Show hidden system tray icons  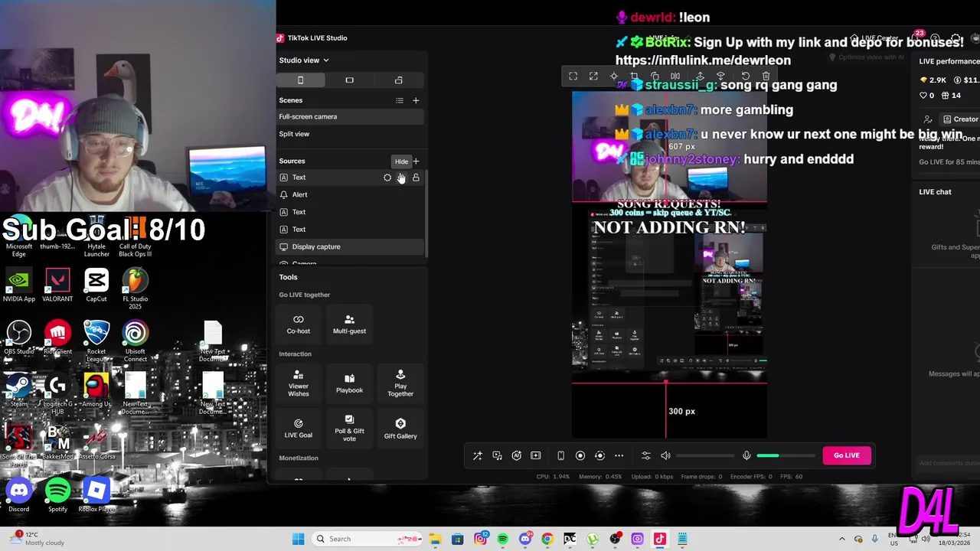(x=841, y=539)
